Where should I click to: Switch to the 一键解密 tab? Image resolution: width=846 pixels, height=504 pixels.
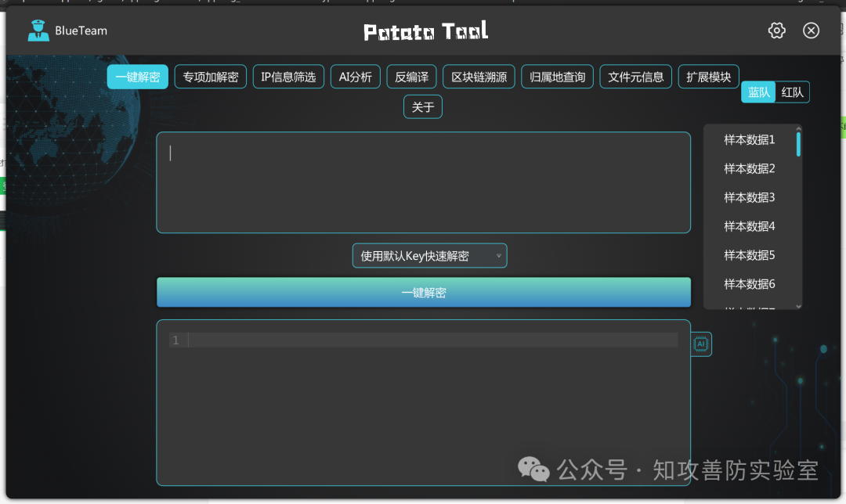coord(138,77)
